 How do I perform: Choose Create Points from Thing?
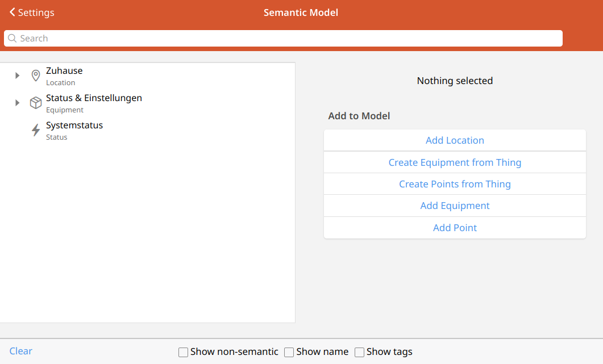click(455, 184)
